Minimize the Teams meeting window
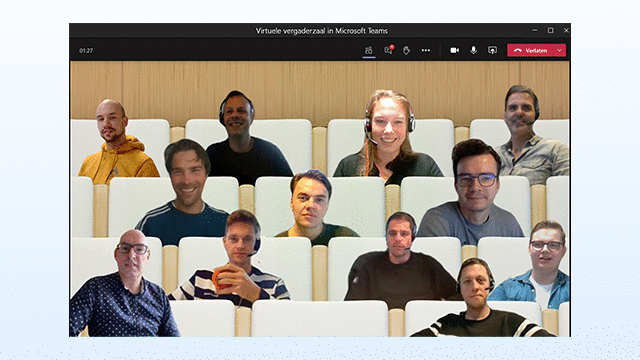This screenshot has width=640, height=360. 535,30
